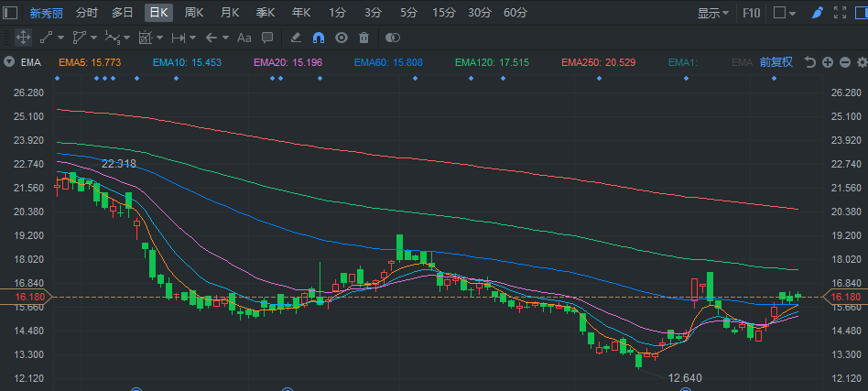Select the polygon shape drawing tool
The width and height of the screenshot is (868, 391).
pos(80,38)
